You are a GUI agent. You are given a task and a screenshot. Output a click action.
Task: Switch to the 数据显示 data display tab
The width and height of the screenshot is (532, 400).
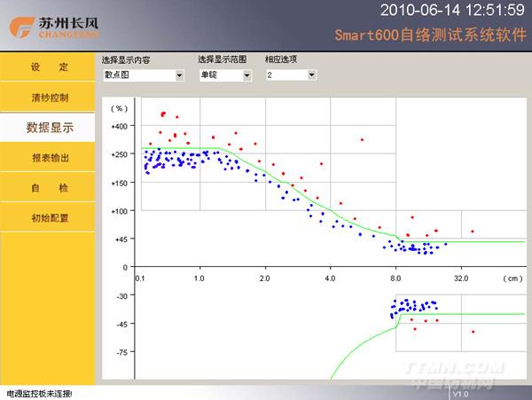click(x=49, y=128)
